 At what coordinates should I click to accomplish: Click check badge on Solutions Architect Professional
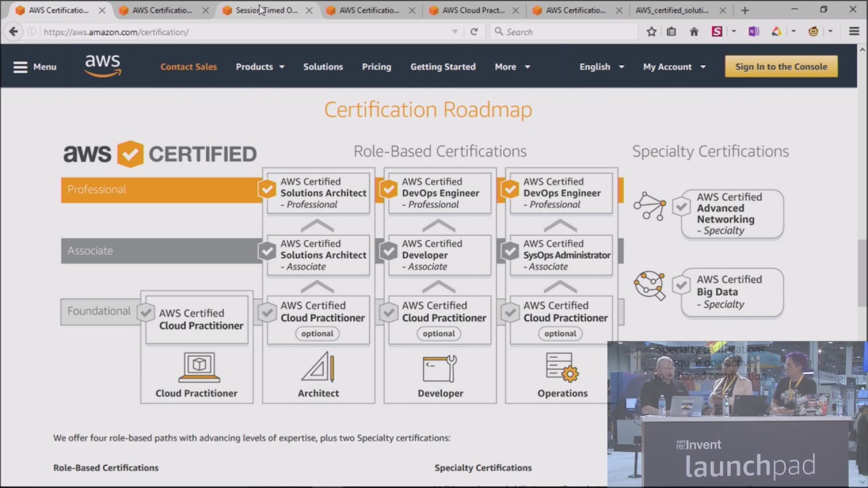(267, 190)
